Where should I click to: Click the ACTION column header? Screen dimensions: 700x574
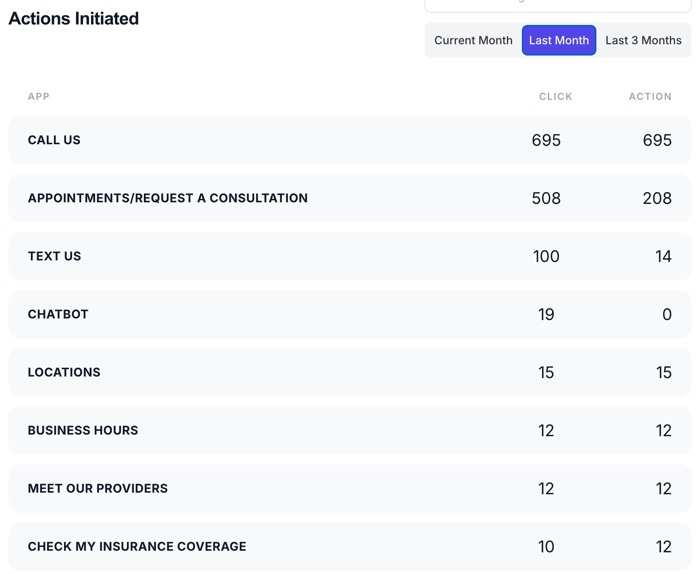[650, 96]
